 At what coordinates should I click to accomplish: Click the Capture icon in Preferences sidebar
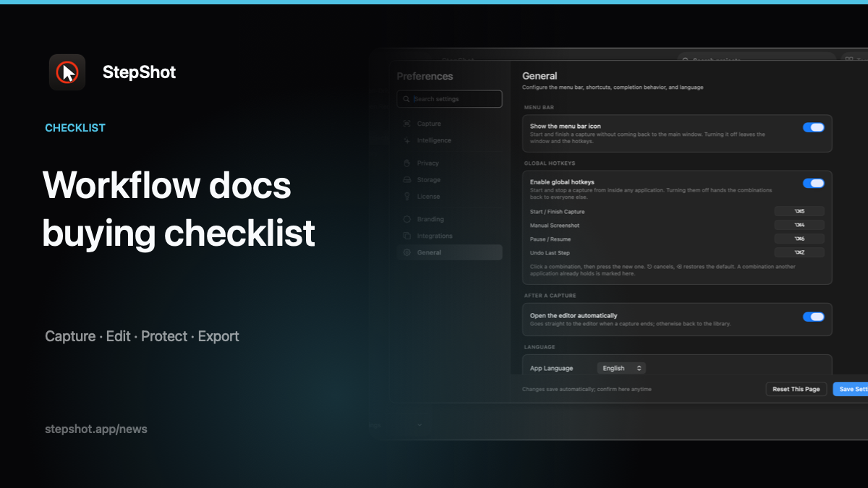(407, 124)
